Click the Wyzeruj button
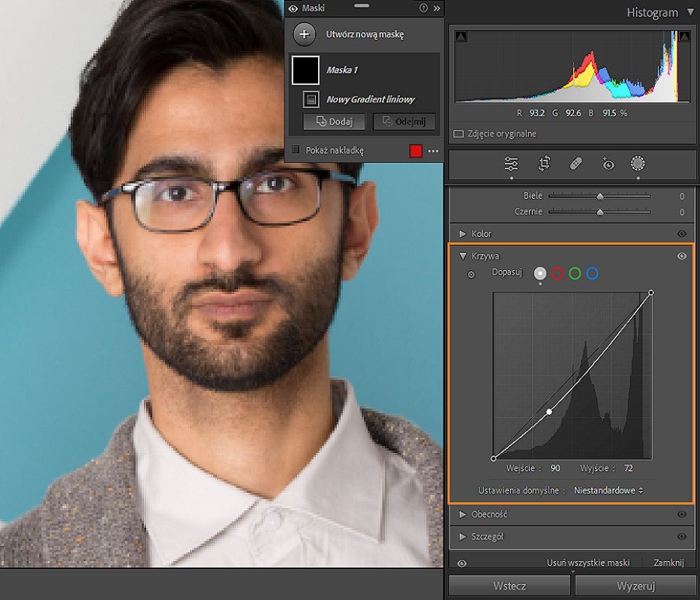 point(635,586)
